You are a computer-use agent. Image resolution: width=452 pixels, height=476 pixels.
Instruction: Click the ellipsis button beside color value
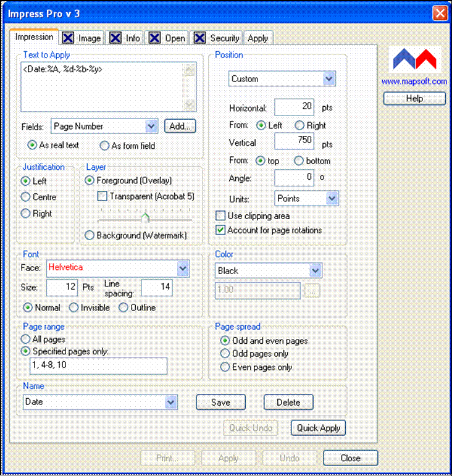tap(312, 291)
